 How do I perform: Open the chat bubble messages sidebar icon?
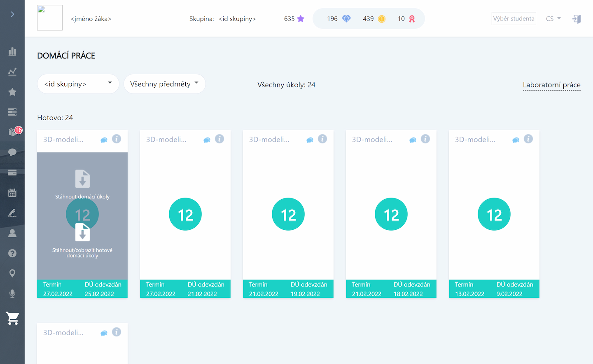tap(12, 152)
